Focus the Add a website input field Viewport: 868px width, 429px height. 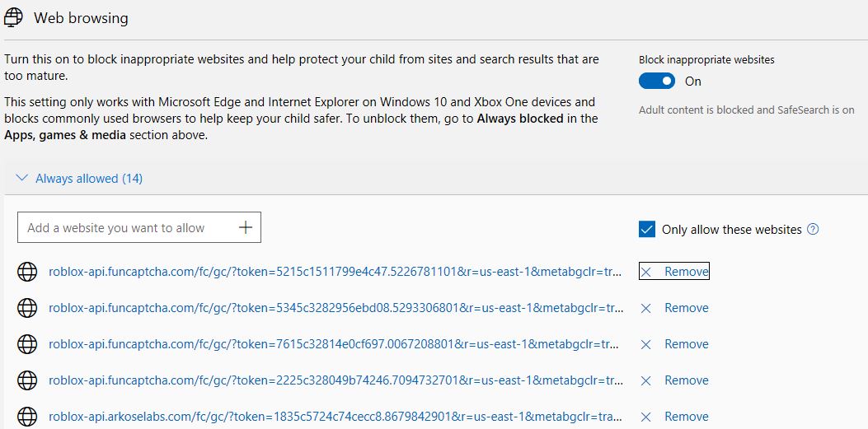139,227
